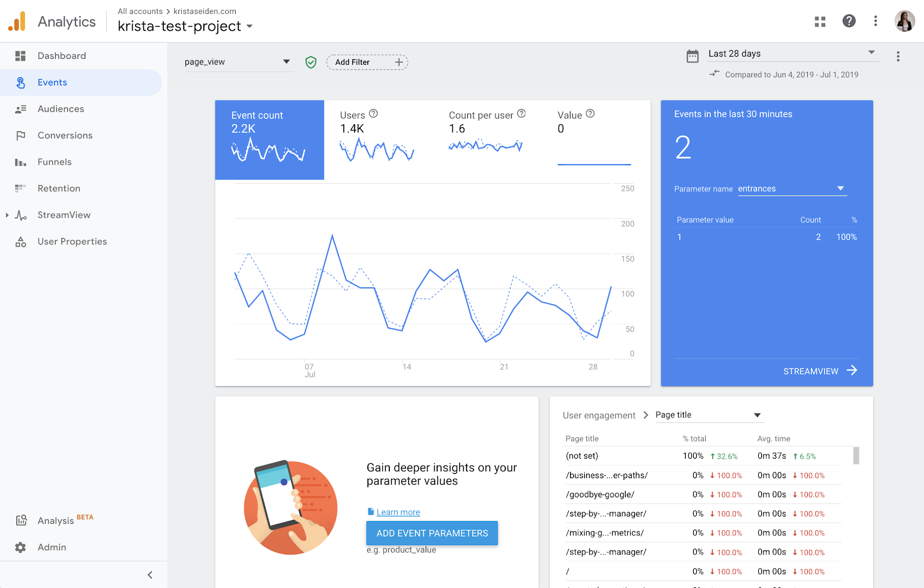Click the table's vertical scrollbar thumb

pyautogui.click(x=856, y=456)
